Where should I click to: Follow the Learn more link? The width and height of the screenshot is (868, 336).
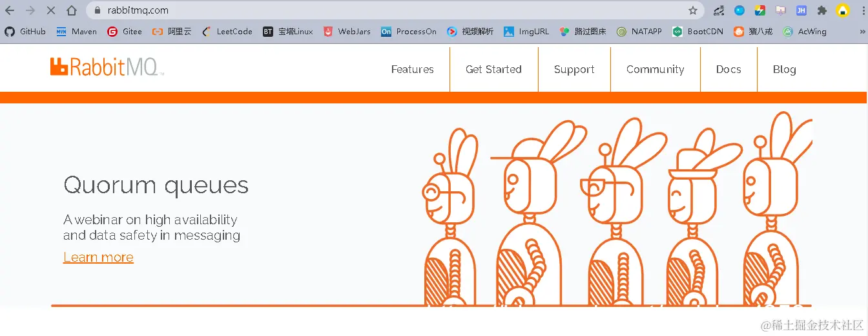(98, 257)
